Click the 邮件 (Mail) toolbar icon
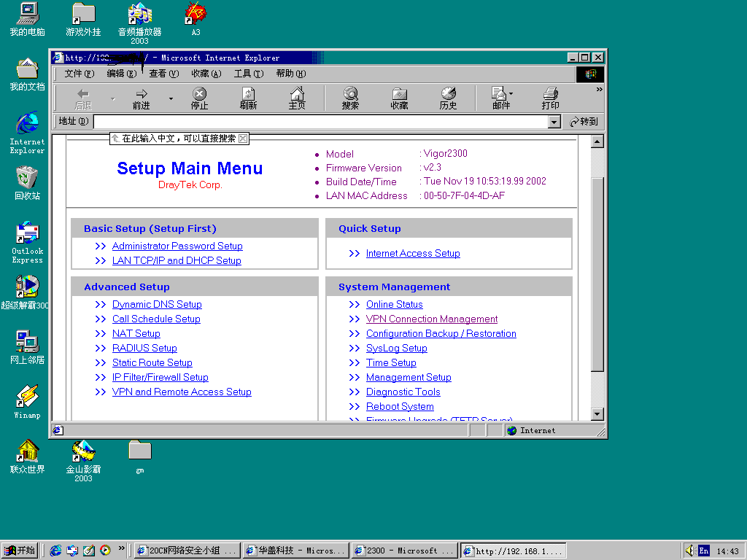 click(499, 99)
